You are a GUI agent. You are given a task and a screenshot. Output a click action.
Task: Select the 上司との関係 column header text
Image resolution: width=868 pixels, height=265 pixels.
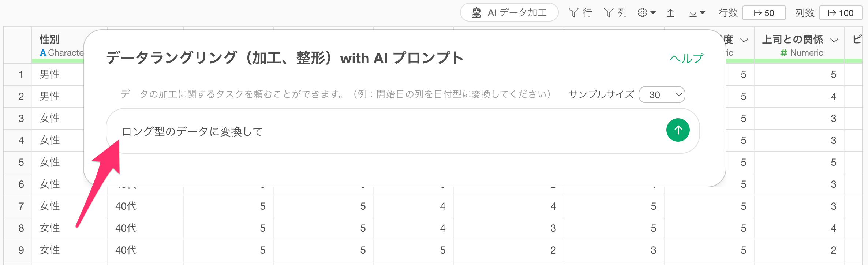[792, 39]
